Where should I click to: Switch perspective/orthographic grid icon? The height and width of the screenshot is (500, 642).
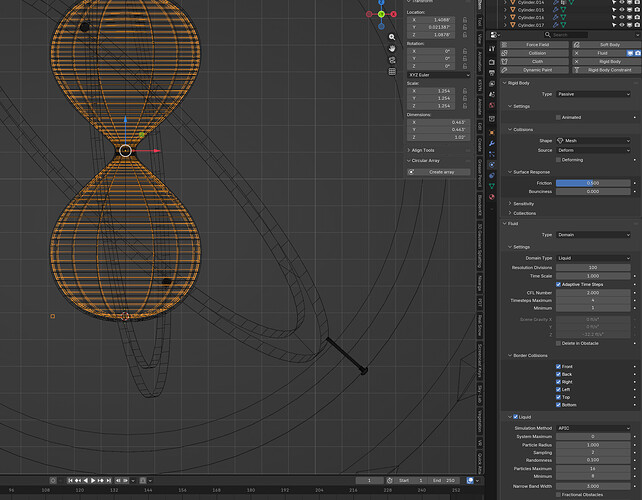392,72
